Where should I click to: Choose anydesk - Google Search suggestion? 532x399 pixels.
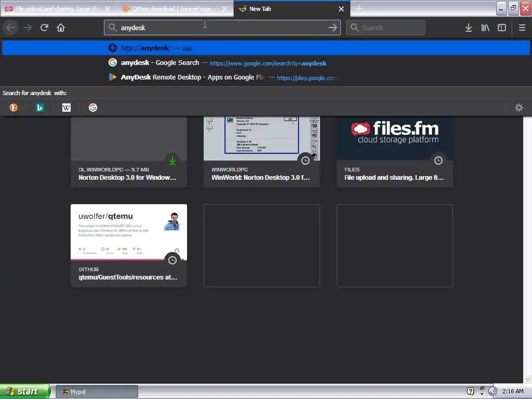[266, 63]
